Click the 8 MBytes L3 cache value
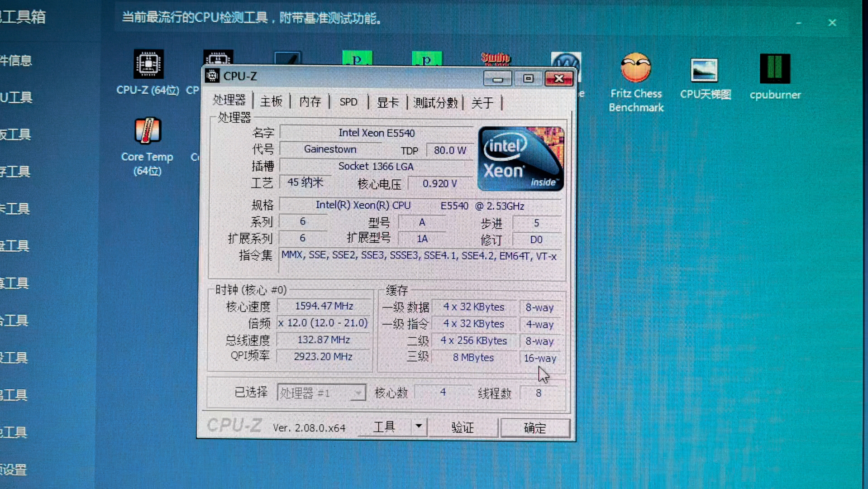This screenshot has height=489, width=868. tap(473, 358)
